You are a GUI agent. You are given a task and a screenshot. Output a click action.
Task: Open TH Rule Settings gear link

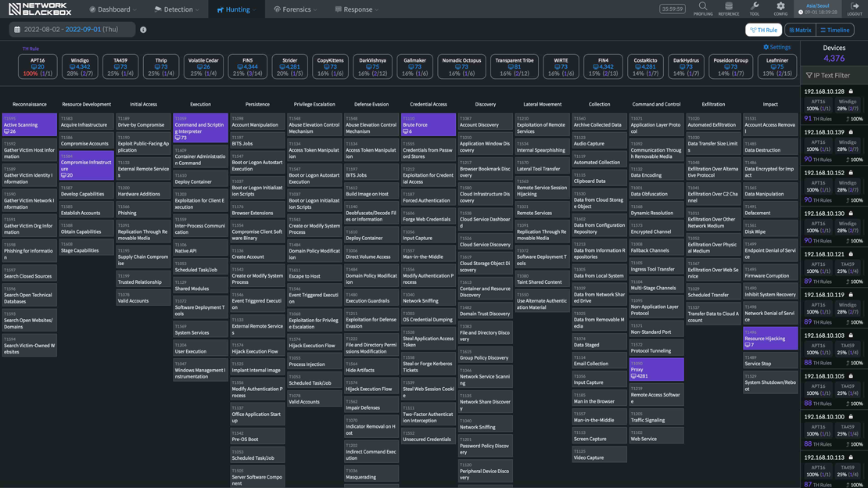coord(777,47)
